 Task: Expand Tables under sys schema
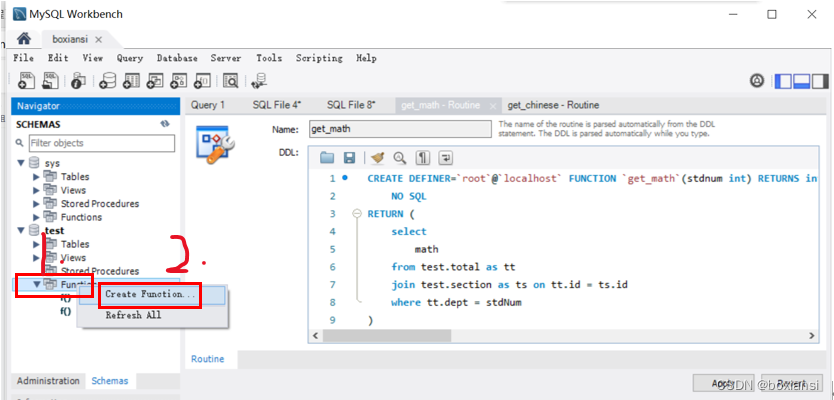(x=36, y=177)
